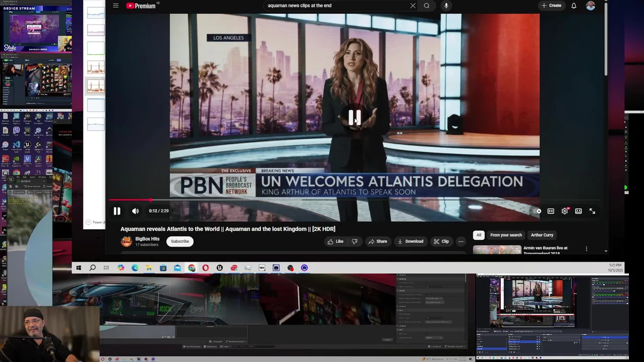
Task: Open File Explorer from the taskbar
Action: pos(149,268)
